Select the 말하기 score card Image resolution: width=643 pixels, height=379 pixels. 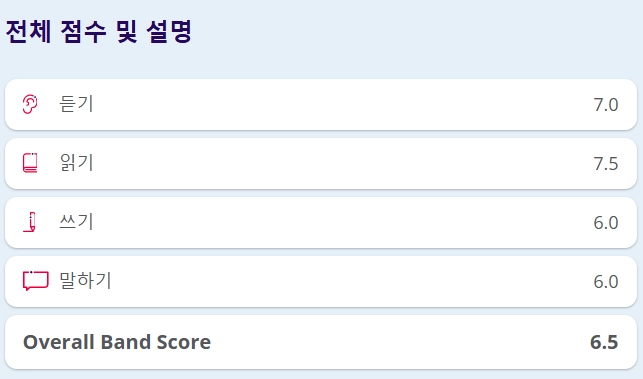321,281
